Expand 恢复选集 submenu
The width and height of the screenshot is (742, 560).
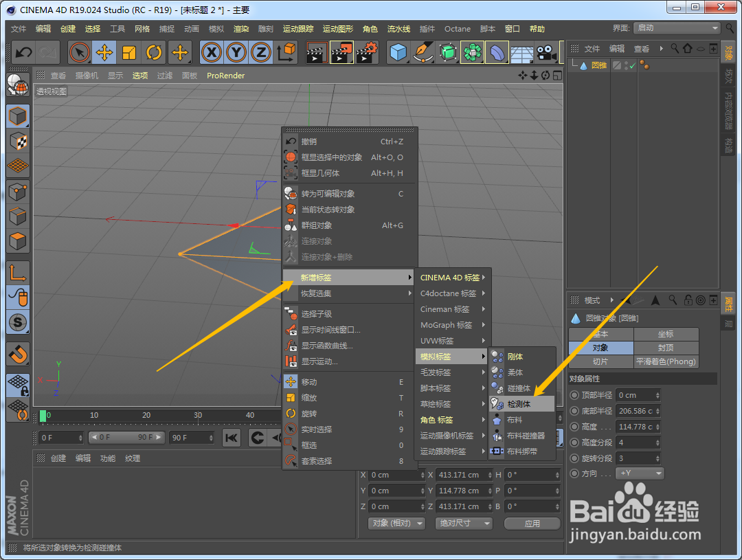tap(349, 293)
